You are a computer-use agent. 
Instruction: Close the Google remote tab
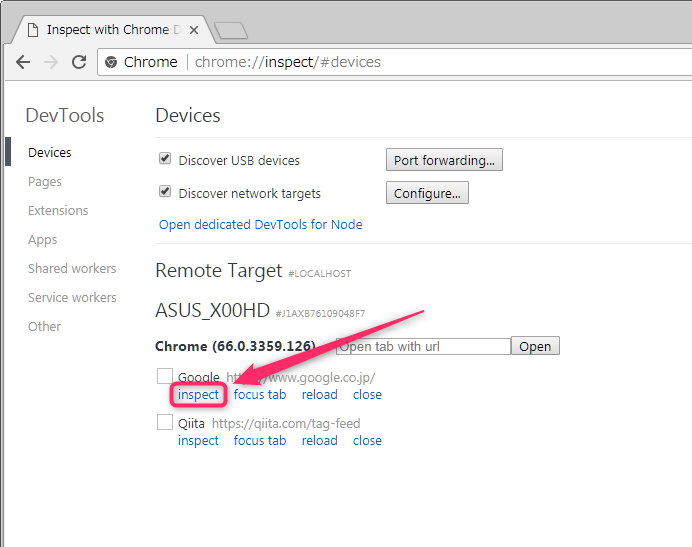[x=367, y=394]
